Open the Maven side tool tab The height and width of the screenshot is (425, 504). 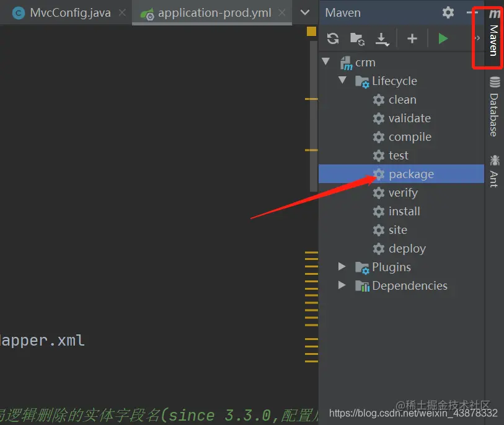[x=494, y=34]
